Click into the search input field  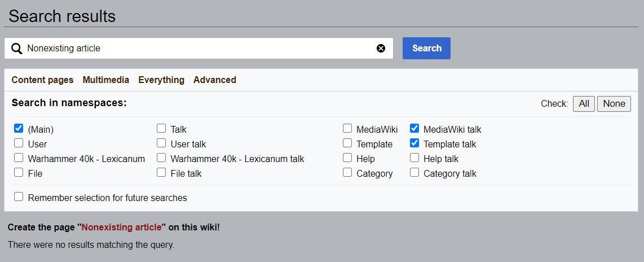197,49
